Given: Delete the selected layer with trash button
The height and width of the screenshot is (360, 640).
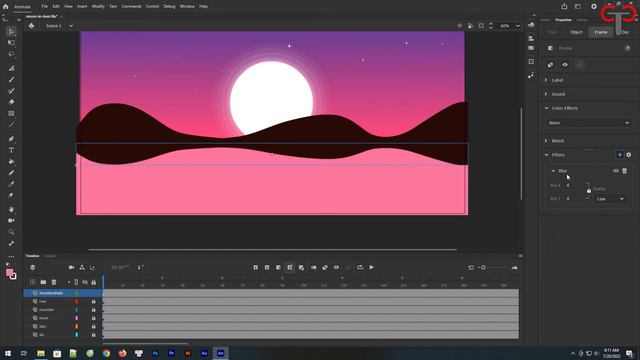Looking at the screenshot, I should click(x=54, y=282).
